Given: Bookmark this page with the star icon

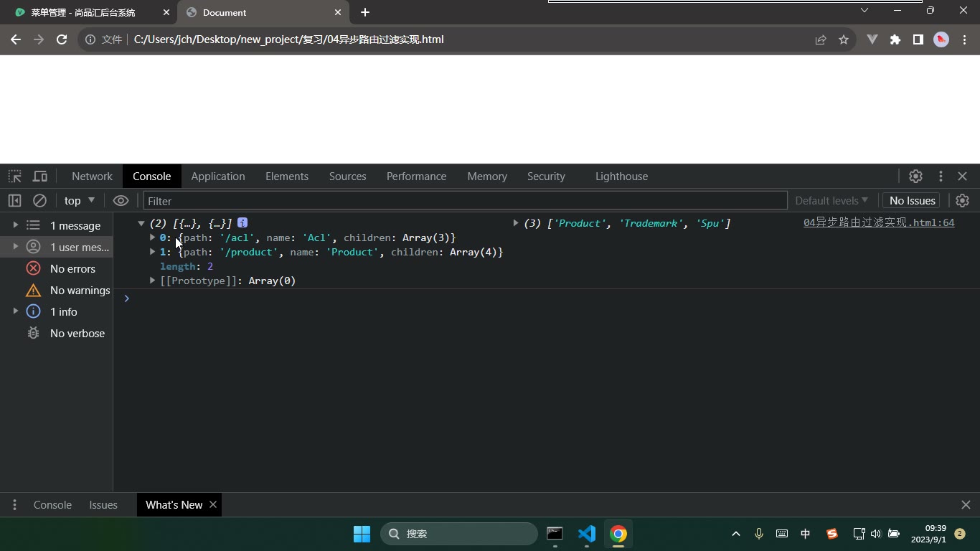Looking at the screenshot, I should coord(844,39).
